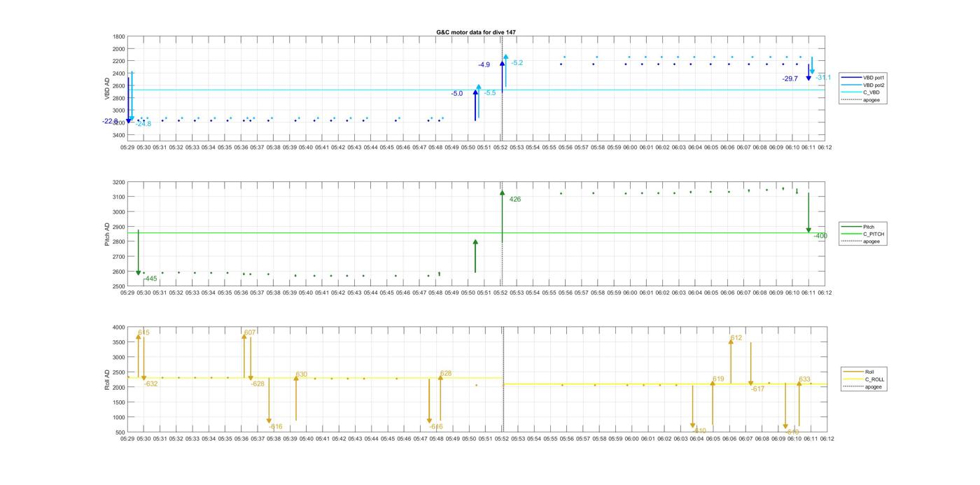Click the "06:00" time tick under Roll plot
This screenshot has height=485, width=980.
(x=631, y=440)
